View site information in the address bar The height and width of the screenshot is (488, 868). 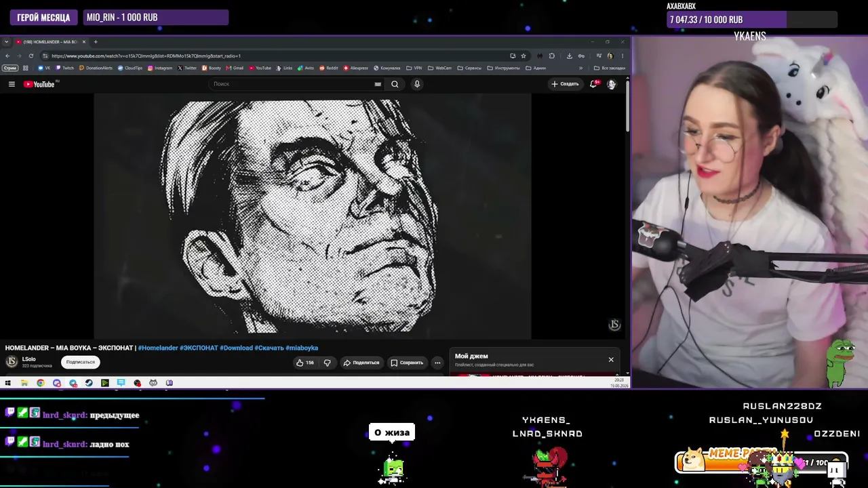(45, 56)
